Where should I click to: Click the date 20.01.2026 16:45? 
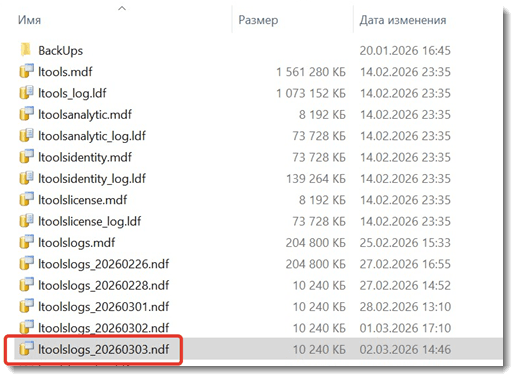click(405, 50)
